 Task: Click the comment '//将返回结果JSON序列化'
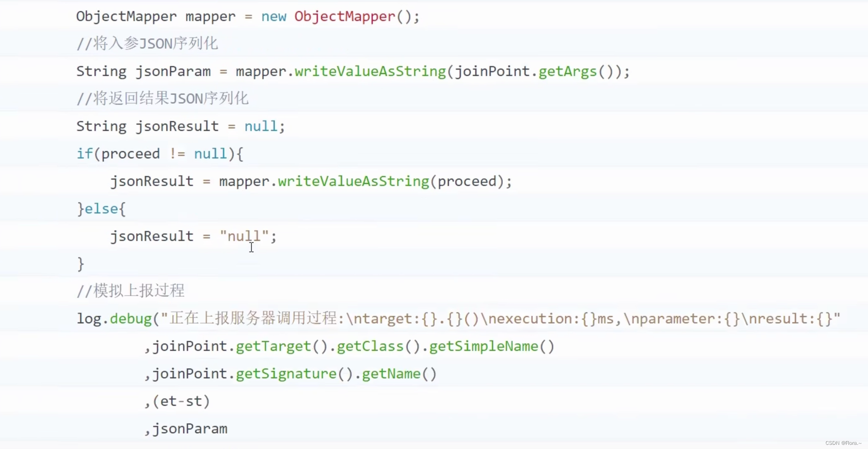click(x=162, y=98)
